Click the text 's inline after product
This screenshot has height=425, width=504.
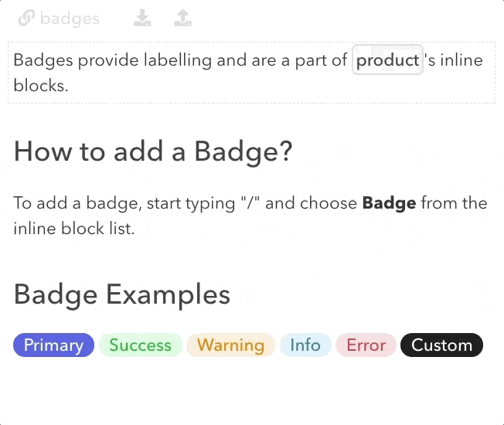(x=454, y=60)
